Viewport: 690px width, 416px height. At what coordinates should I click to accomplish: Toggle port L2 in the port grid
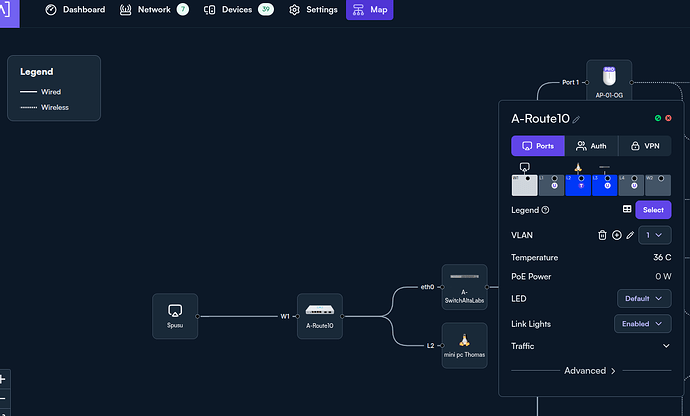[578, 185]
